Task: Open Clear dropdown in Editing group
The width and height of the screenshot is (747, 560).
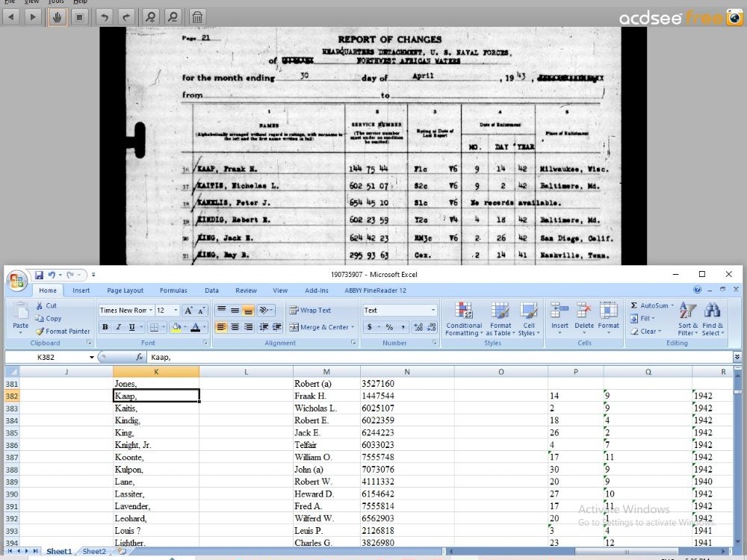Action: point(645,331)
